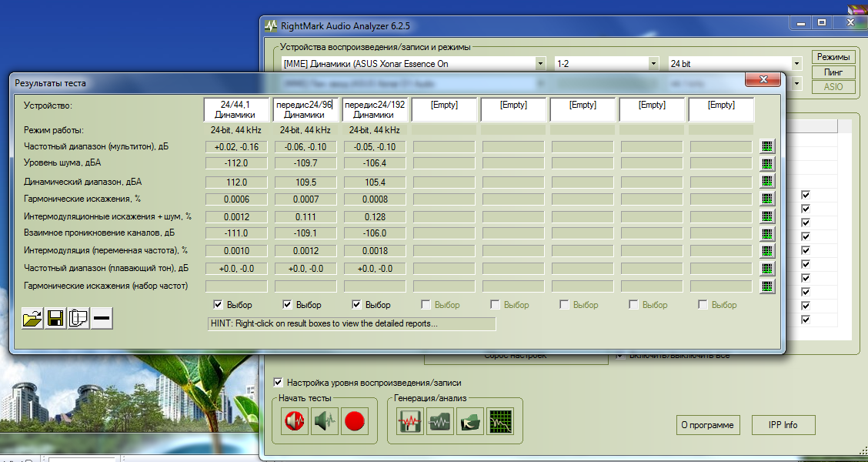Click noise level value -109.7
868x462 pixels.
pos(305,163)
